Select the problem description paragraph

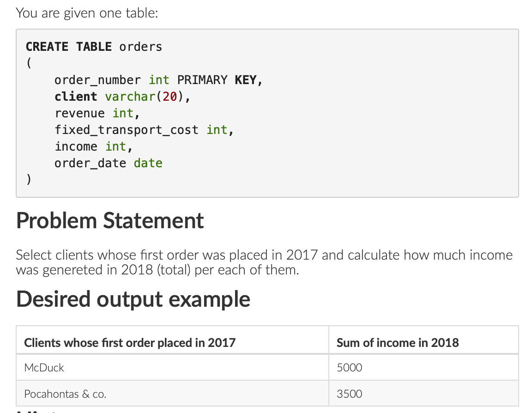263,262
